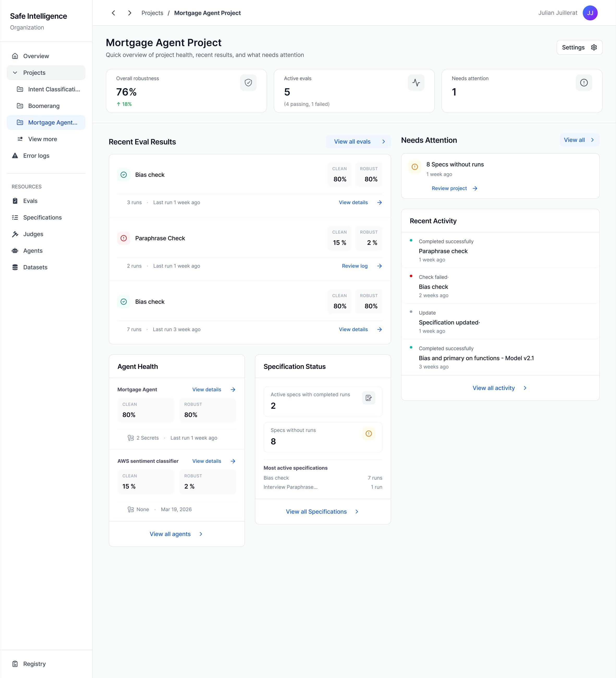Click the activity pulse icon in Active evals
The width and height of the screenshot is (616, 678).
coord(416,82)
